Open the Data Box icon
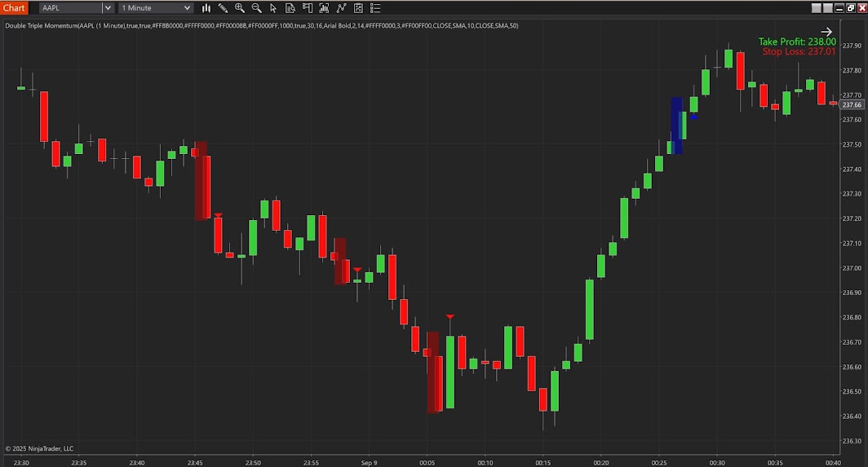 pyautogui.click(x=290, y=8)
